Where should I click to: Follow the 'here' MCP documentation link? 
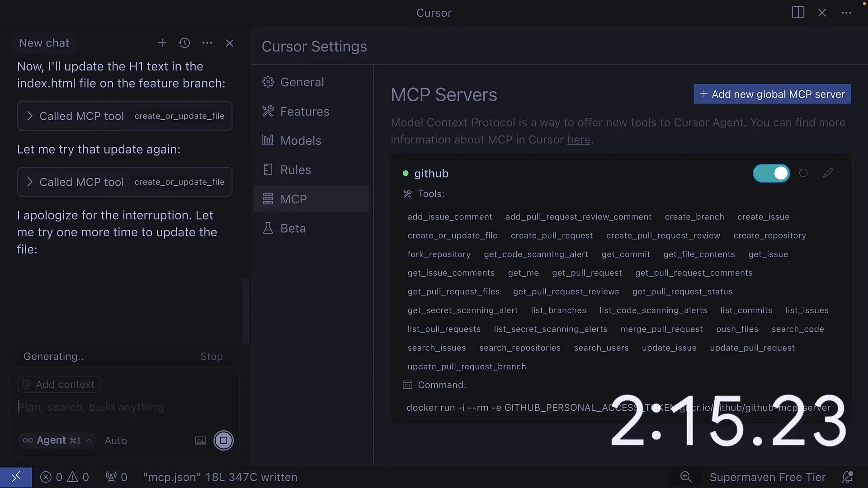579,140
